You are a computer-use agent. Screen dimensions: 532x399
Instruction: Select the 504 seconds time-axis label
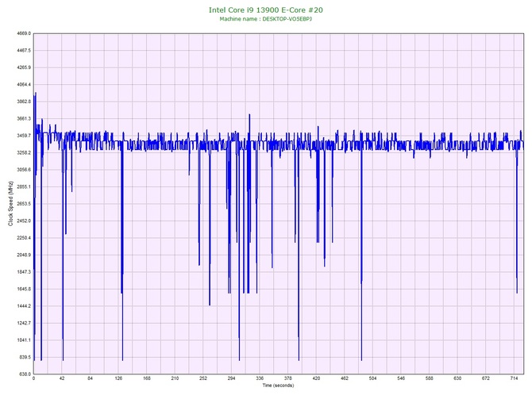click(372, 378)
